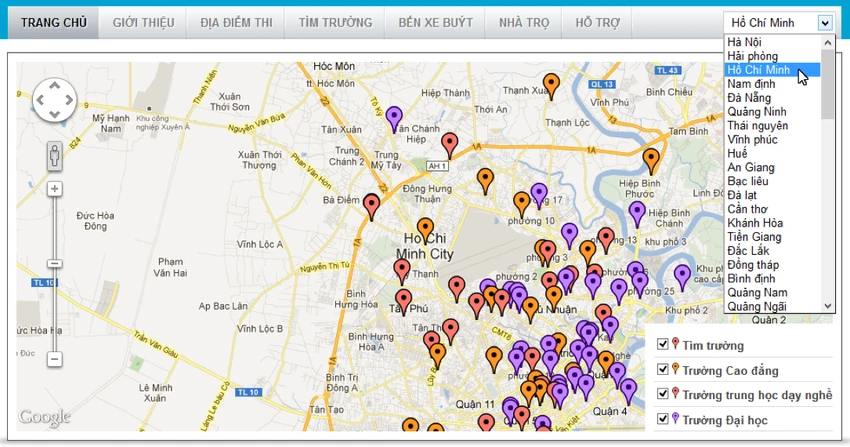Select Huế from the city list
Screen dimensions: 850x447
click(773, 153)
